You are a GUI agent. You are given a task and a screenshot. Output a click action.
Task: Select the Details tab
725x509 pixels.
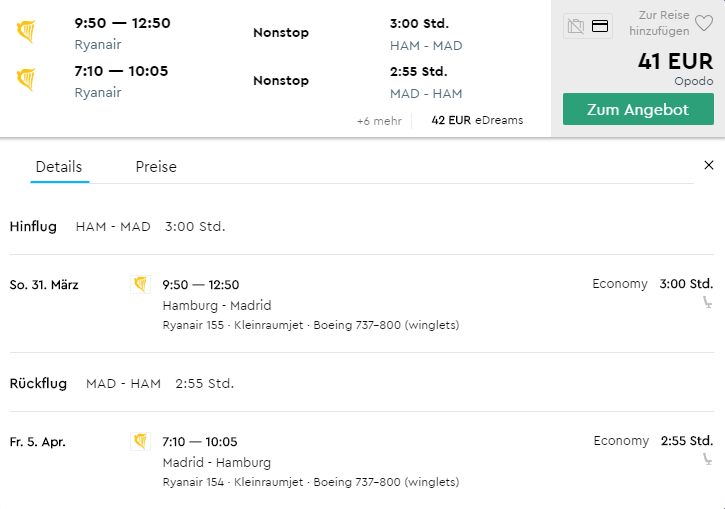click(x=59, y=167)
